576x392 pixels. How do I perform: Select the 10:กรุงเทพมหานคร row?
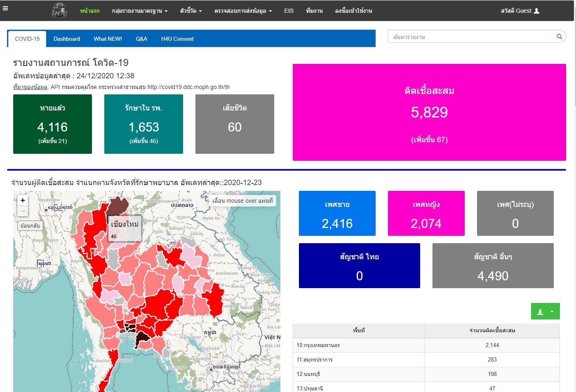click(x=426, y=345)
